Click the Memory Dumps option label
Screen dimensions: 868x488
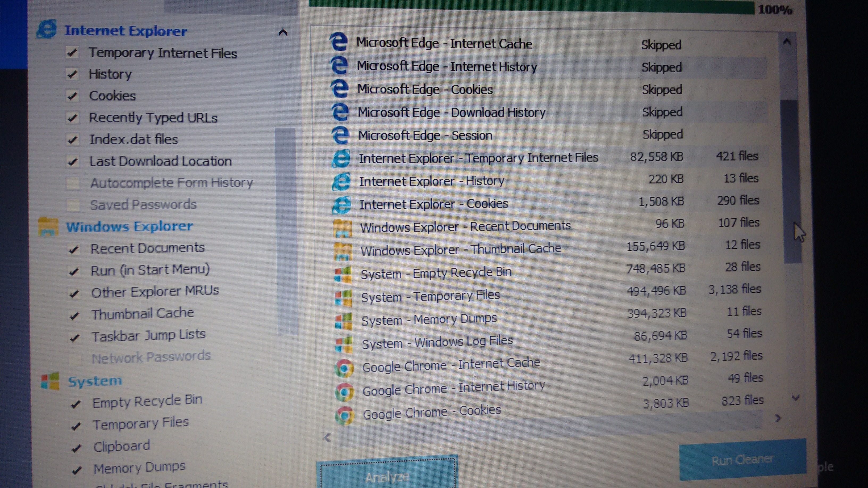(140, 468)
